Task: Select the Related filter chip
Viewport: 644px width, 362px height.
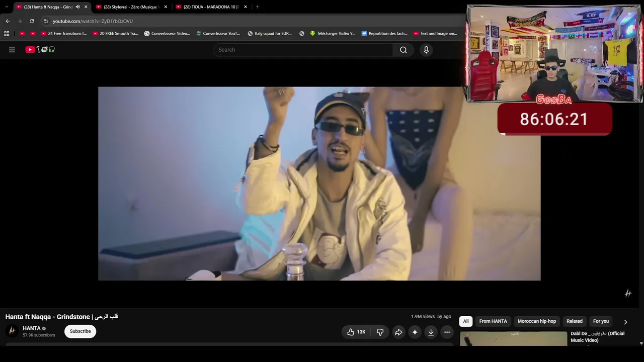Action: [575, 321]
